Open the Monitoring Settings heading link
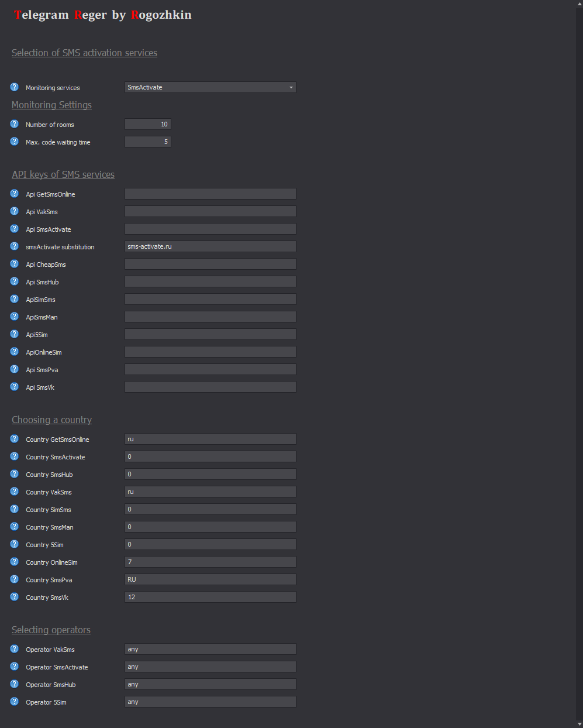583x728 pixels. [51, 105]
